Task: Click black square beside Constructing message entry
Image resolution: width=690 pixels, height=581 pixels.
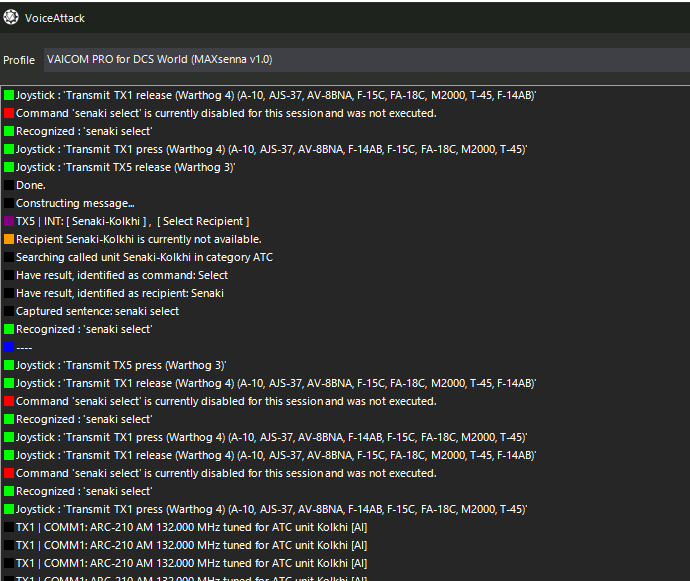Action: click(x=8, y=203)
